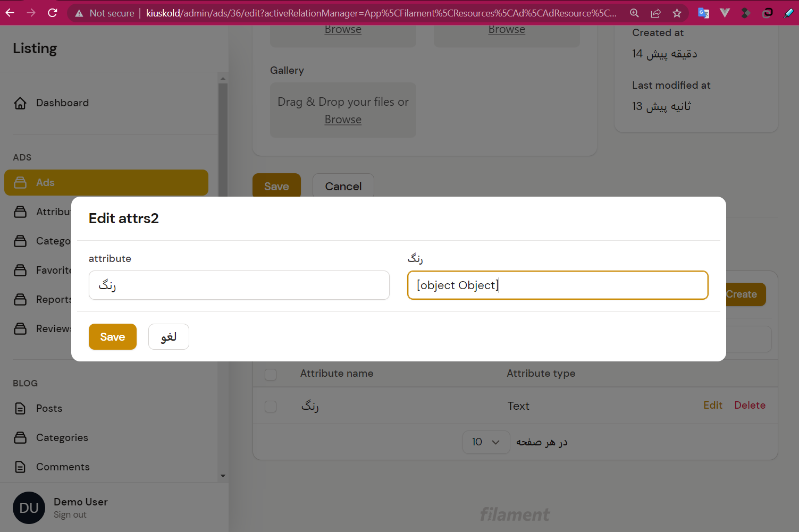
Task: Open the share menu in the browser toolbar
Action: point(655,12)
